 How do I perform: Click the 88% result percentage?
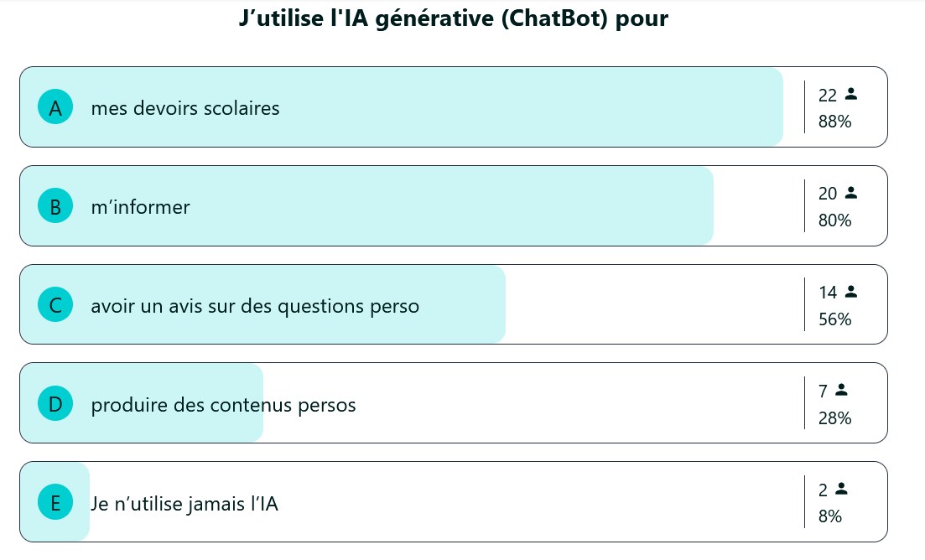pos(834,122)
